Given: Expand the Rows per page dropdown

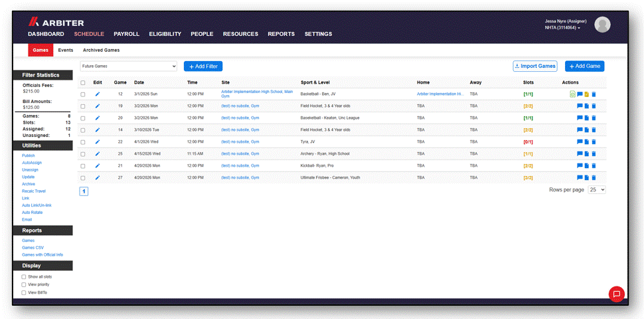Looking at the screenshot, I should pos(597,190).
